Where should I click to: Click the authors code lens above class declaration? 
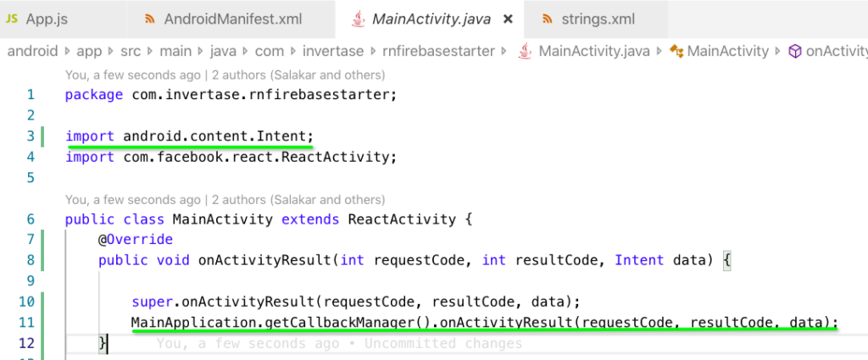point(225,199)
